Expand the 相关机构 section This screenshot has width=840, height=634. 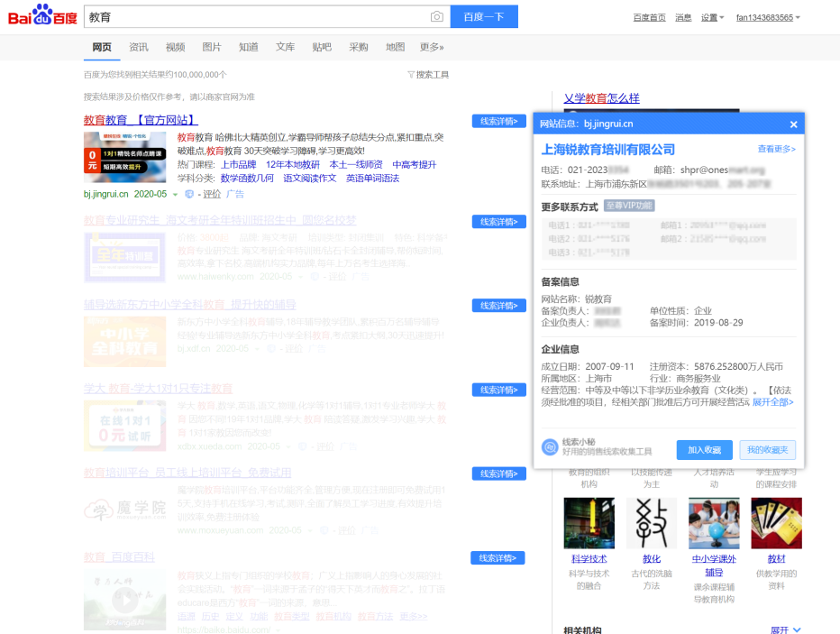tap(785, 629)
